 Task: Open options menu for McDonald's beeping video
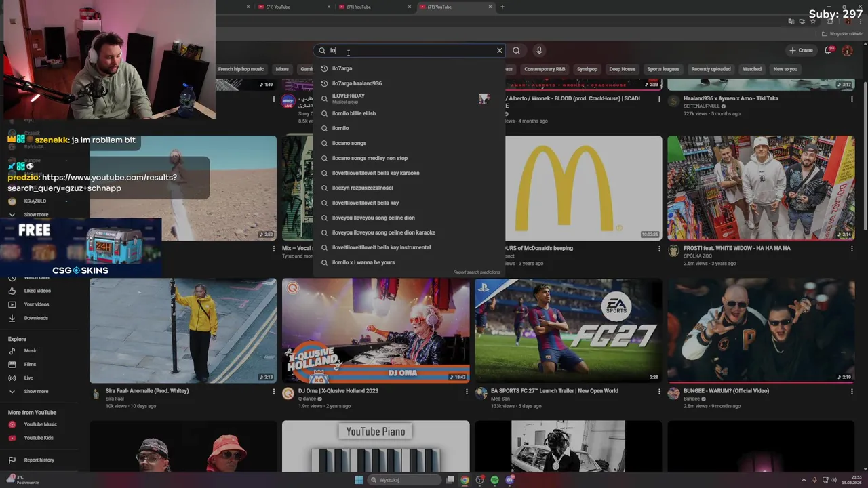click(x=659, y=249)
